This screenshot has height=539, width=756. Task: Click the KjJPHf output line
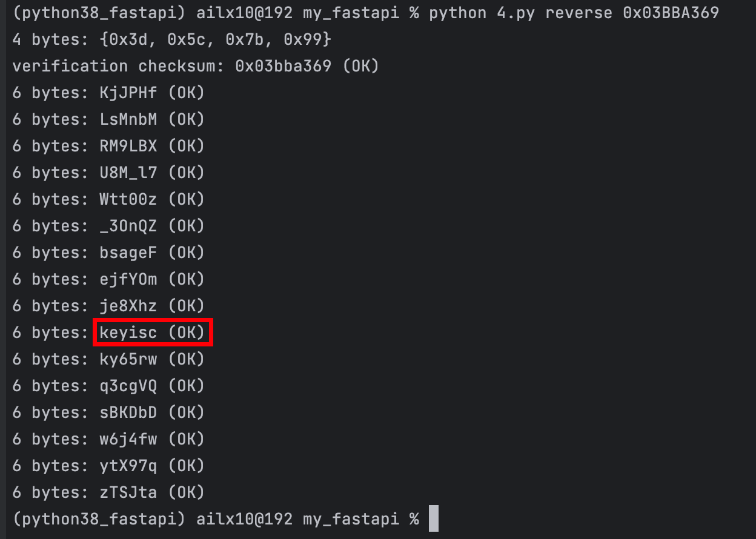coord(108,93)
